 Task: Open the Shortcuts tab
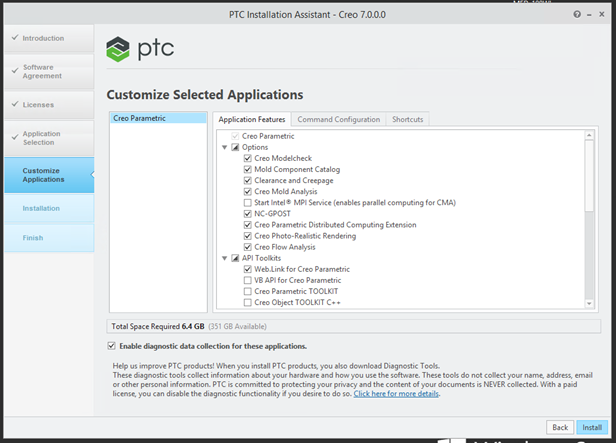[407, 119]
